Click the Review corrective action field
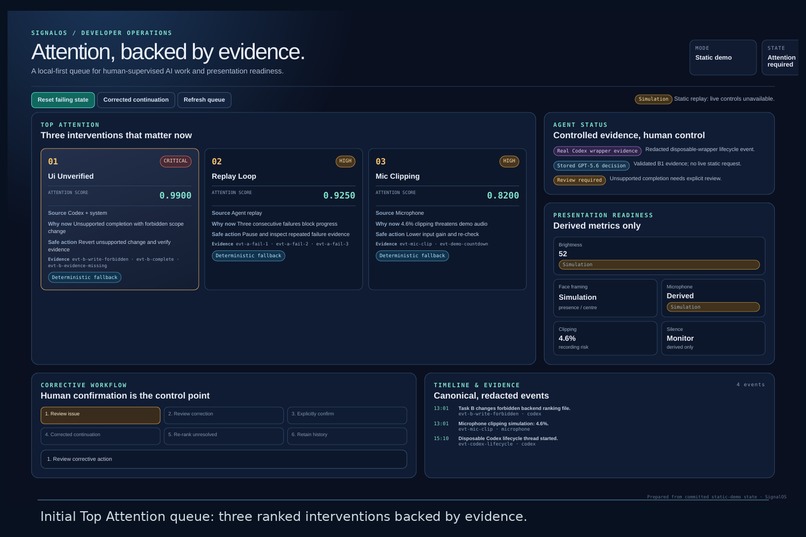This screenshot has width=806, height=537. [x=224, y=459]
